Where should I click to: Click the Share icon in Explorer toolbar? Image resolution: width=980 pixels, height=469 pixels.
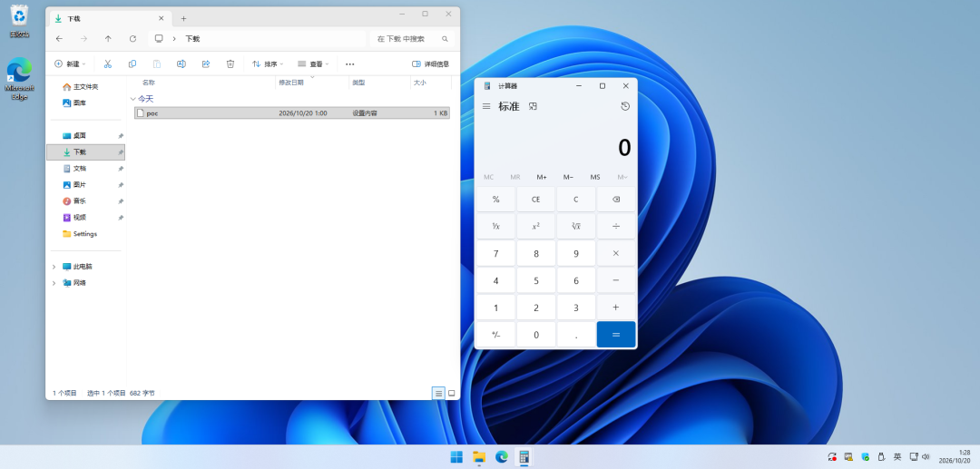click(x=206, y=64)
